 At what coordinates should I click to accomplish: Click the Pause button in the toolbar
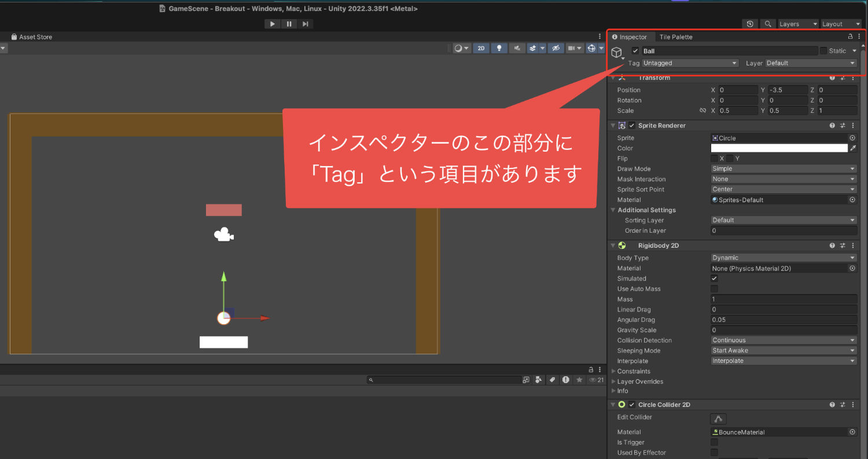[x=289, y=24]
